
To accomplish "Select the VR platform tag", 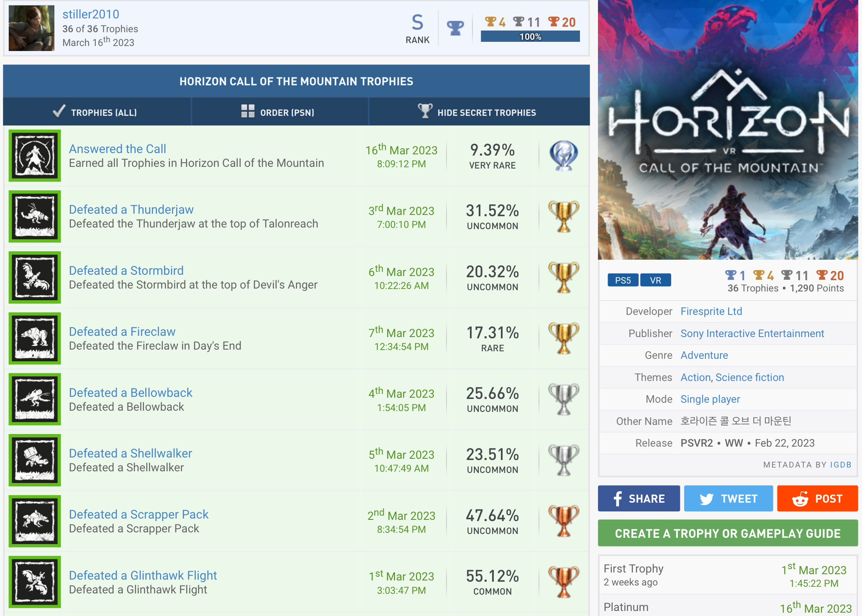I will point(656,280).
